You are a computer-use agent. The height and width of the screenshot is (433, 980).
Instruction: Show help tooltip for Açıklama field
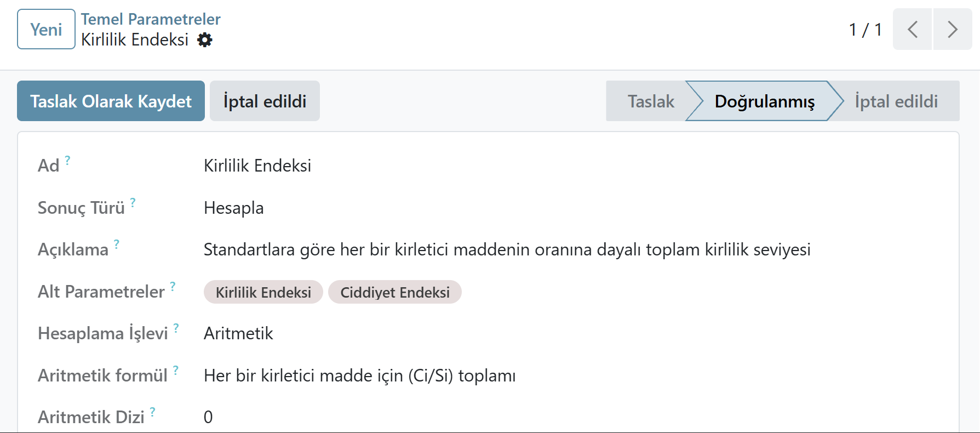tap(116, 244)
